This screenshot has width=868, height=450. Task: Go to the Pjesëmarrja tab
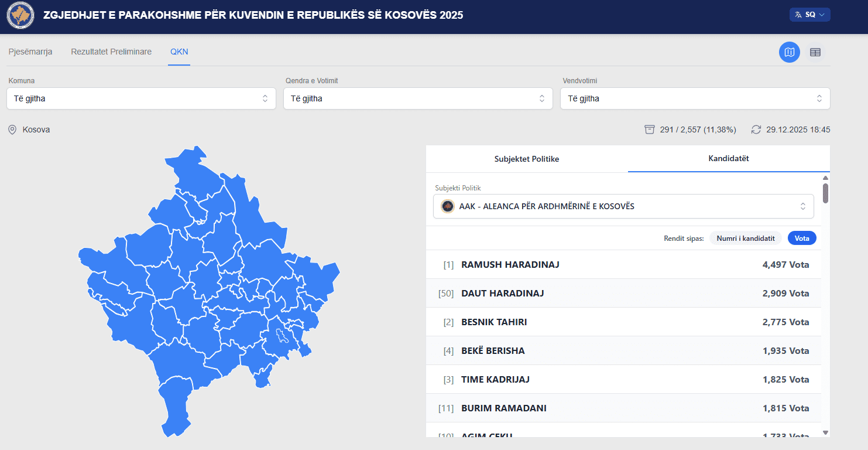pyautogui.click(x=30, y=52)
